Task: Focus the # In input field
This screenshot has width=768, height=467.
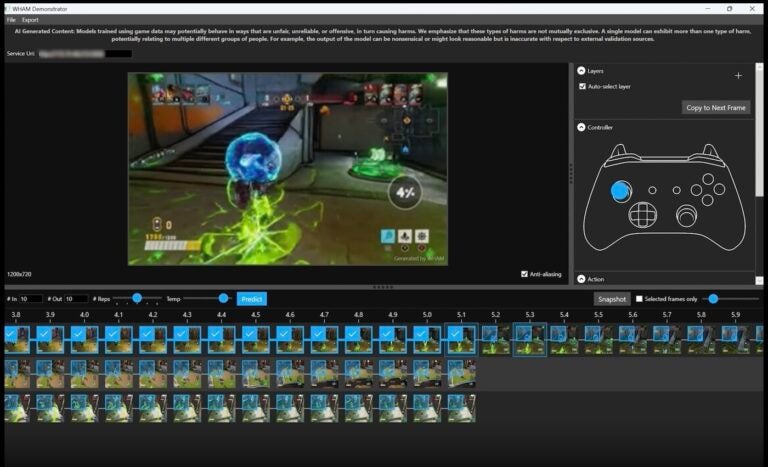Action: coord(30,299)
